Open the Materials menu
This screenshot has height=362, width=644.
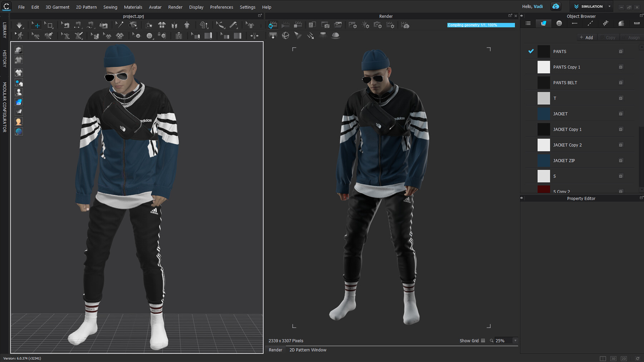(133, 7)
